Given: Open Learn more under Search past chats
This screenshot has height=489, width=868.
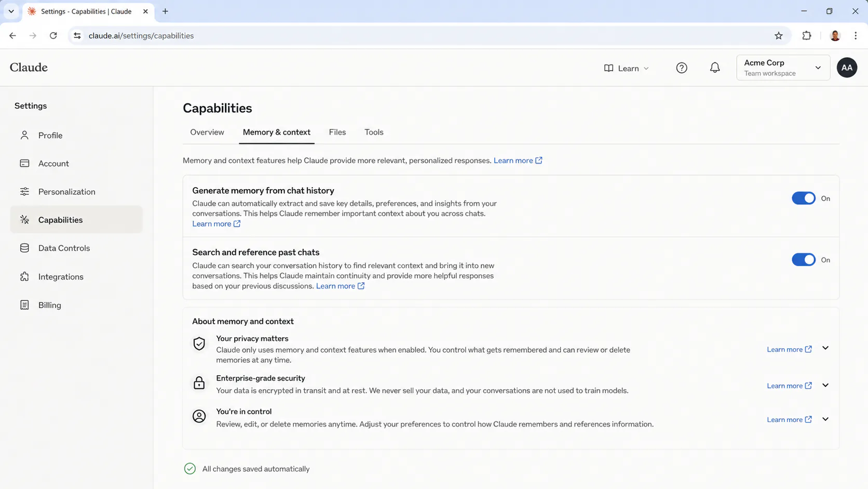Looking at the screenshot, I should coord(340,286).
